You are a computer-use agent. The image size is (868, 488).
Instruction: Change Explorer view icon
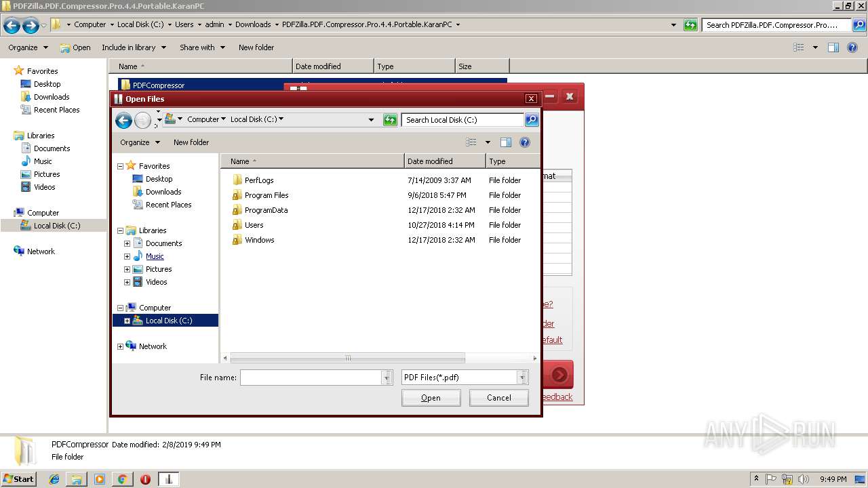click(x=799, y=47)
